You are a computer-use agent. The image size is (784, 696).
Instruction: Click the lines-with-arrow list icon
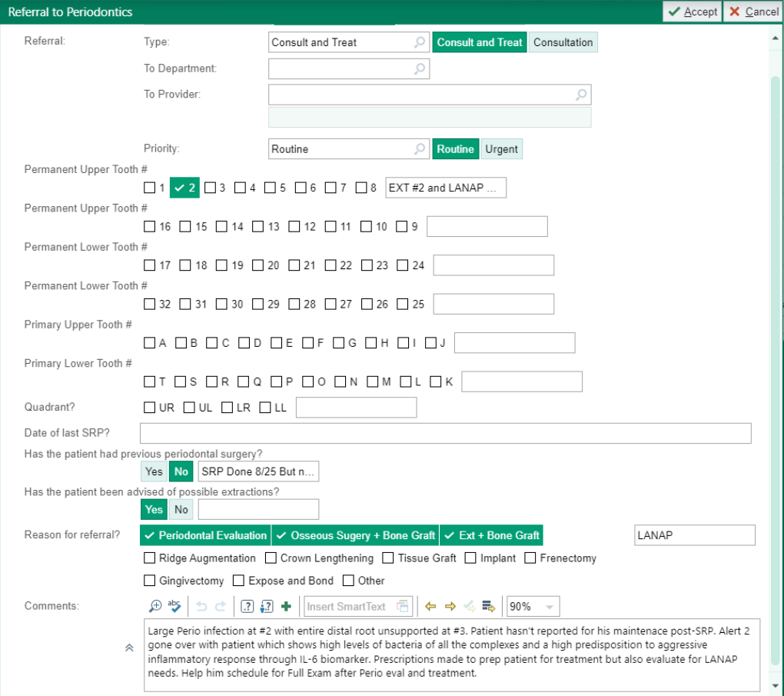click(x=489, y=607)
